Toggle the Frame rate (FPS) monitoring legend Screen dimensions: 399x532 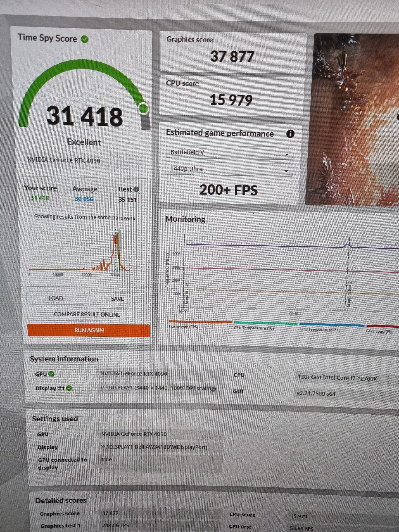tap(200, 325)
